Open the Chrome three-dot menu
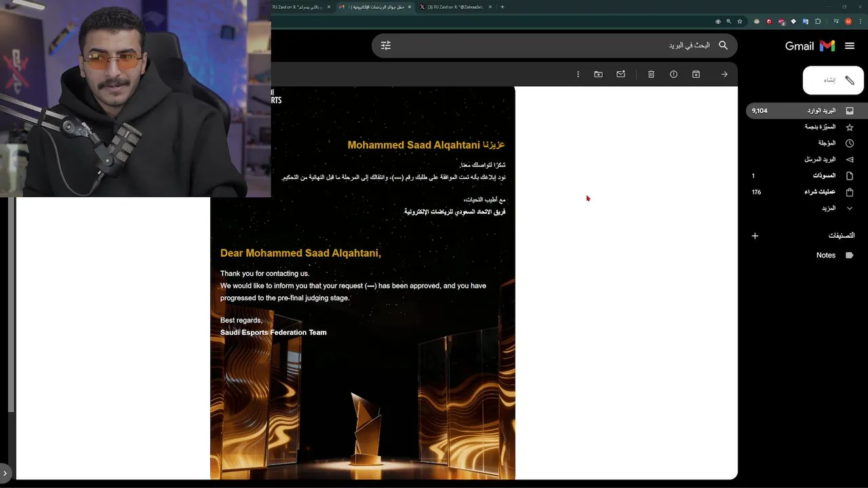This screenshot has width=868, height=488. (861, 22)
